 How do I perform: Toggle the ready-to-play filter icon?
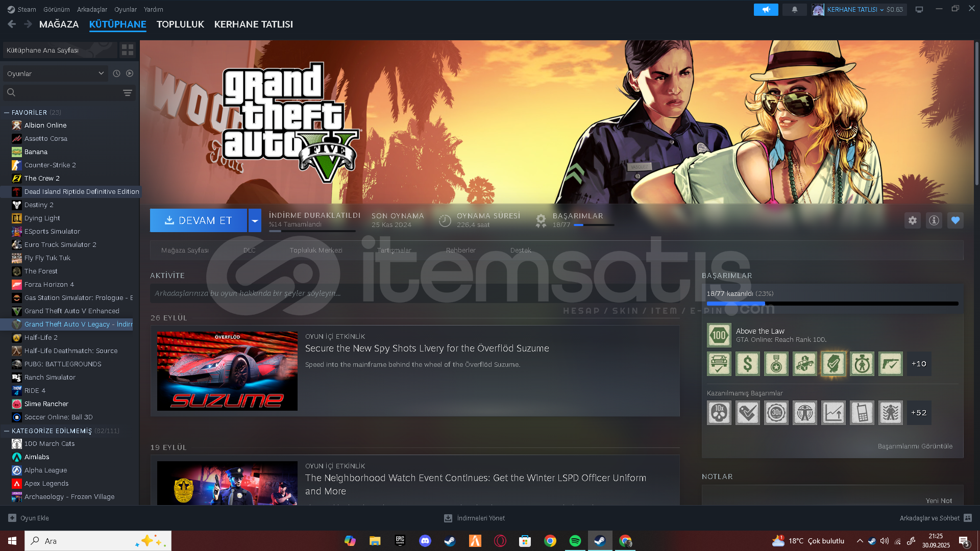point(130,73)
